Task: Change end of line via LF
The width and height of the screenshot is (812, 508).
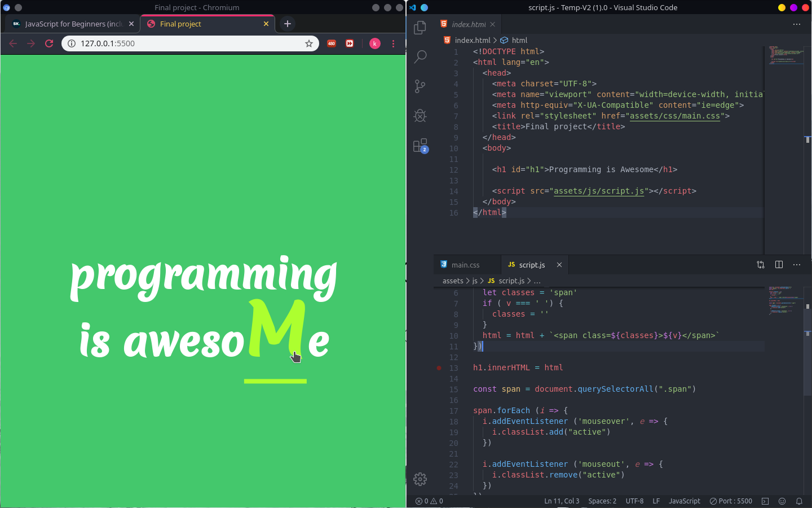Action: [656, 501]
